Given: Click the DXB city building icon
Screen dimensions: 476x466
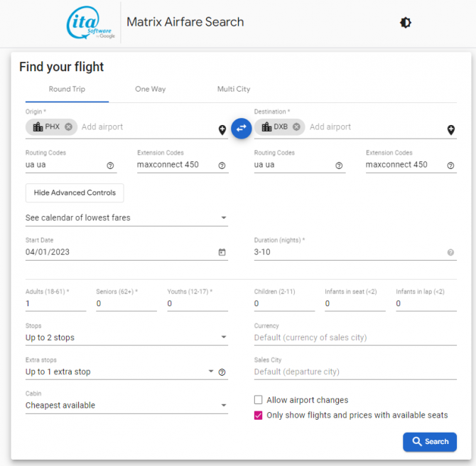Looking at the screenshot, I should [x=266, y=126].
